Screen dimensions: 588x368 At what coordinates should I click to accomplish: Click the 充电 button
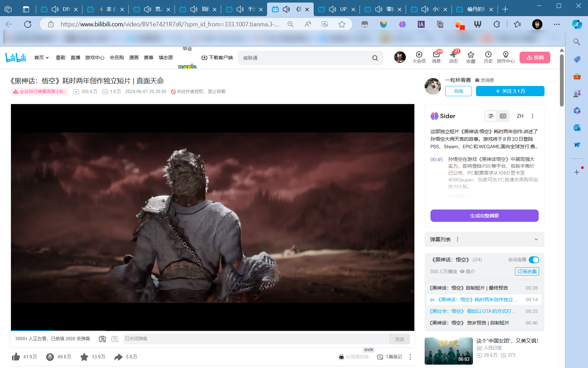tap(459, 91)
